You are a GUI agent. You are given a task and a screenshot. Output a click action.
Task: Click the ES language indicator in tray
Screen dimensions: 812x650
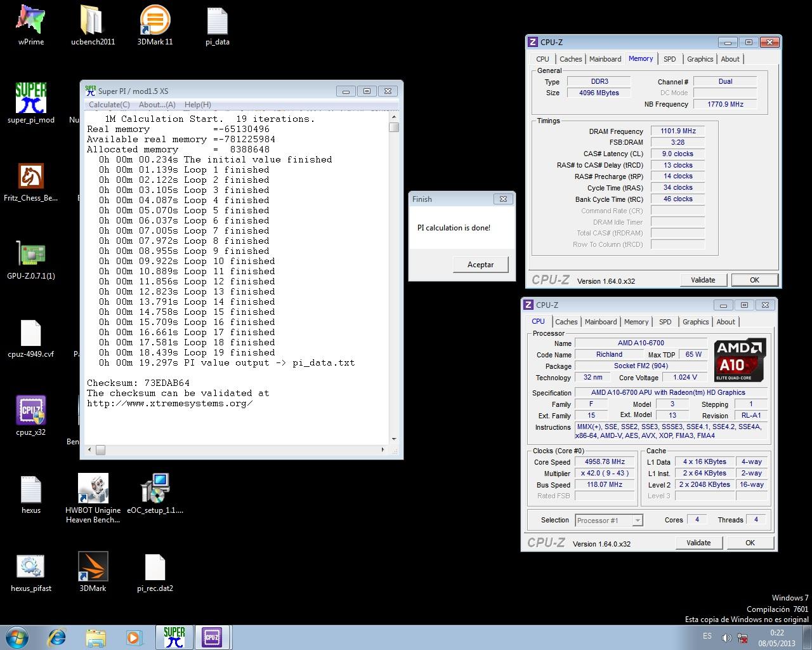click(707, 636)
